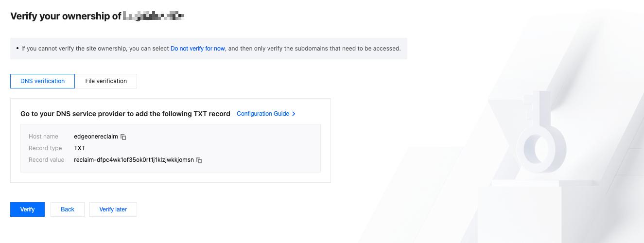
Task: Click the blurred domain name in the title
Action: [154, 16]
